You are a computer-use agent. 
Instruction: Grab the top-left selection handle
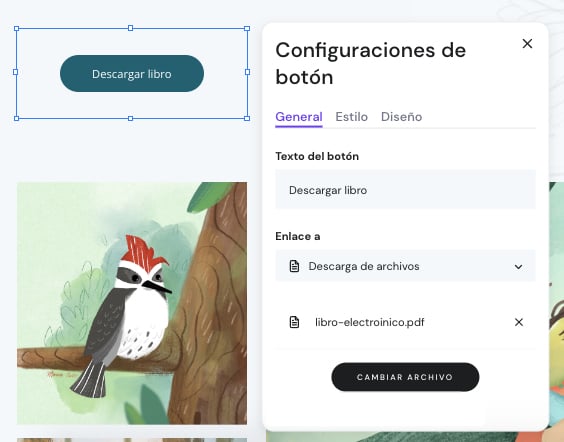pyautogui.click(x=17, y=28)
